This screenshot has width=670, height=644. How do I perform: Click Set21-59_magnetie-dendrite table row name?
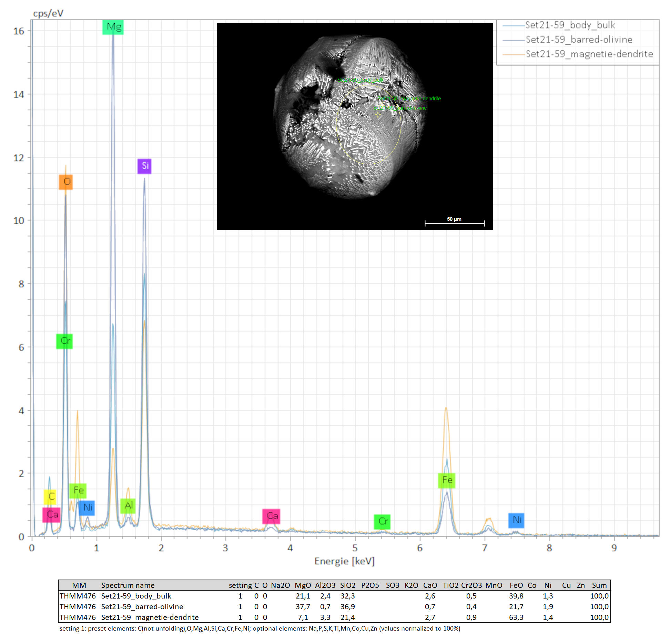[150, 617]
